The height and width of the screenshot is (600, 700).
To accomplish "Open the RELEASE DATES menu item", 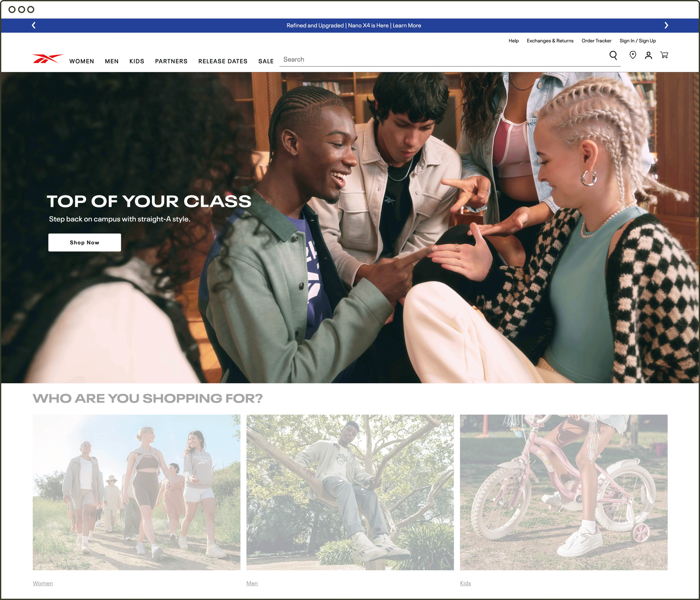I will click(223, 61).
